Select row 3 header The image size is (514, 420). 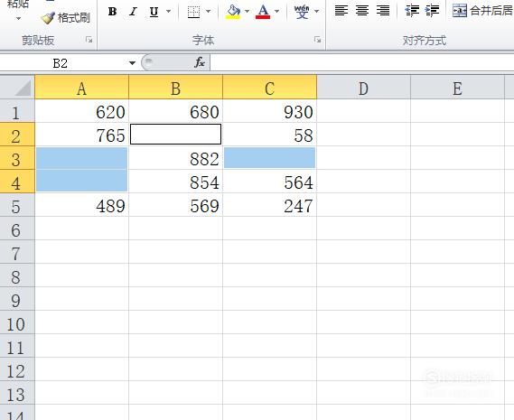(17, 158)
